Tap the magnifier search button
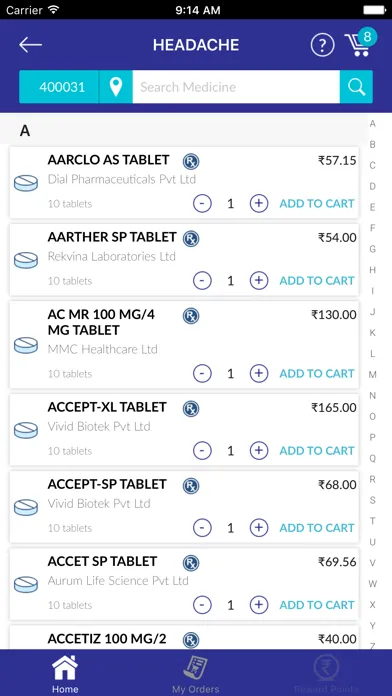 point(356,87)
